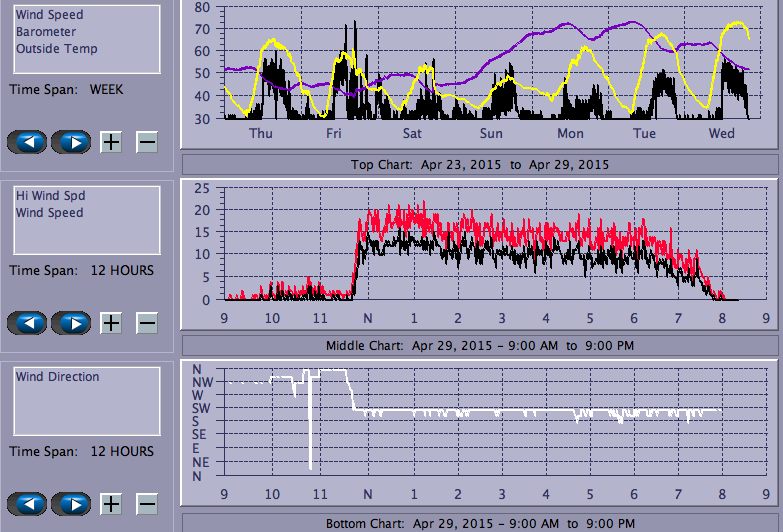783x532 pixels.
Task: Select Wind Speed in the top chart list
Action: (49, 15)
